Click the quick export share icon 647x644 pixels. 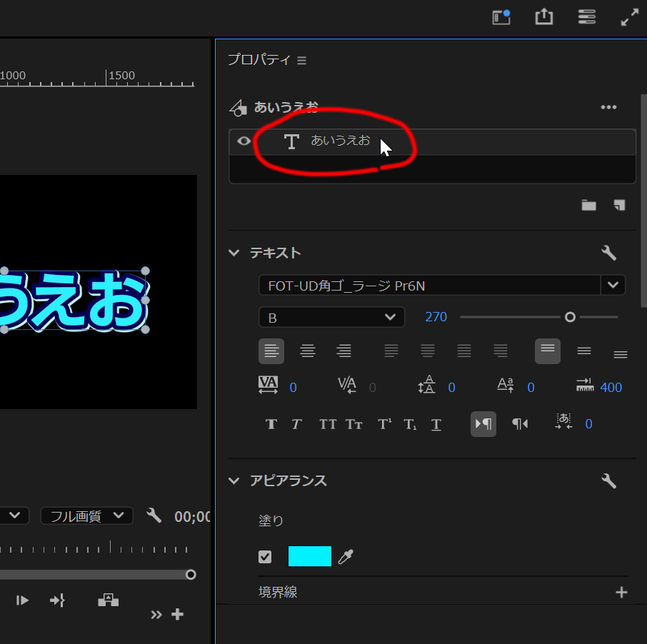tap(544, 17)
